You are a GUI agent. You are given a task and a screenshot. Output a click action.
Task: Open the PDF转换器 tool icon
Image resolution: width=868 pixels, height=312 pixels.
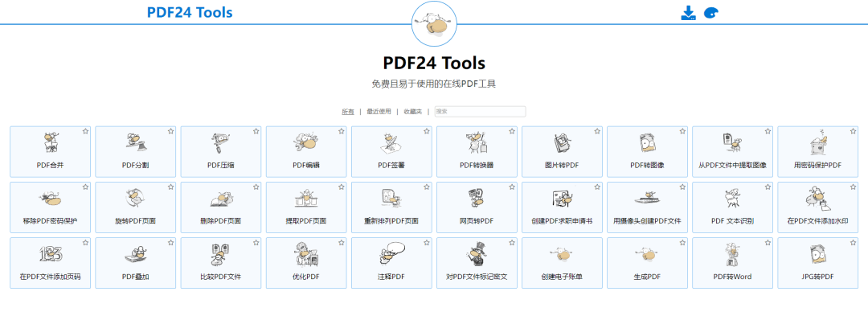point(477,143)
